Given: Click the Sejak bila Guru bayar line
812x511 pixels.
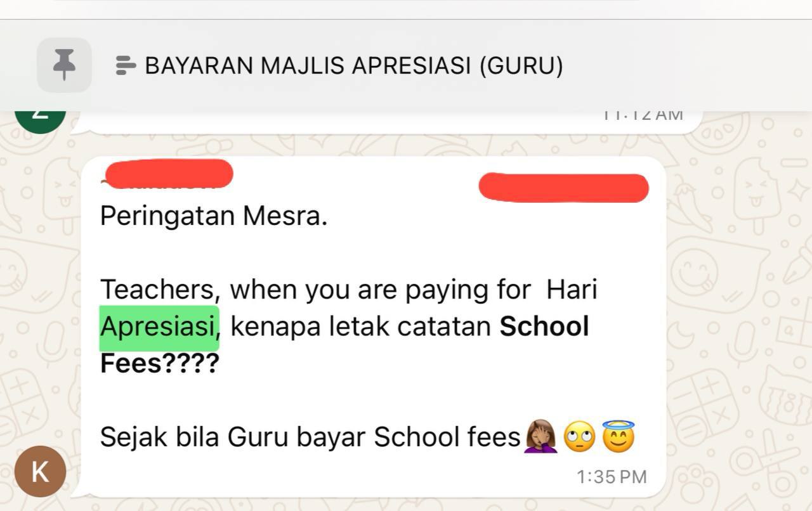Looking at the screenshot, I should tap(368, 437).
